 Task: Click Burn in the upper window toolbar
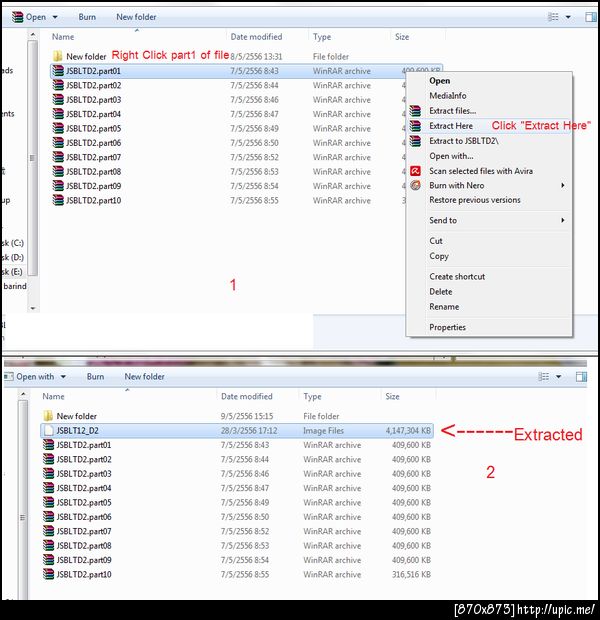pos(87,17)
